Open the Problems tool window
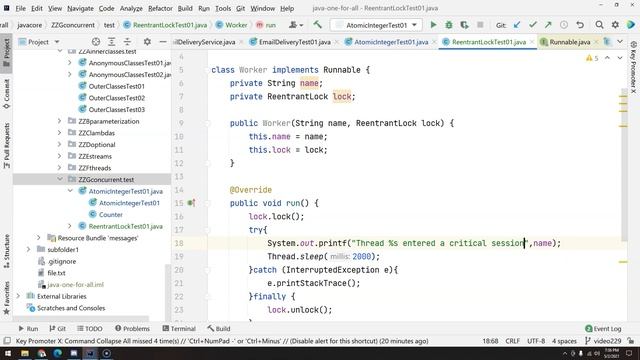Viewport: 640px width, 360px height. coord(132,329)
